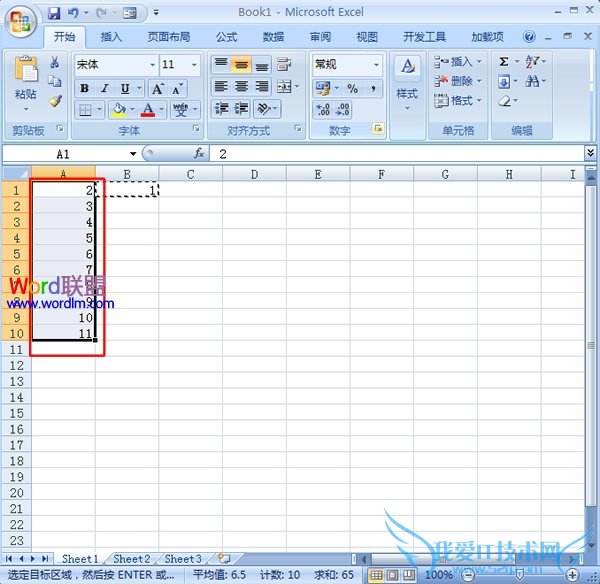Switch to Normal view in status bar

(376, 575)
